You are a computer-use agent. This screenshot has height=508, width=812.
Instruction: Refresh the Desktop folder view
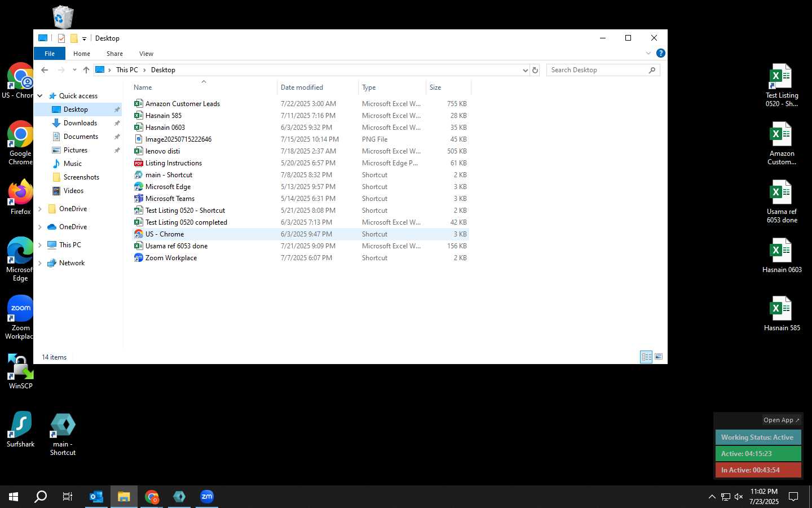535,70
